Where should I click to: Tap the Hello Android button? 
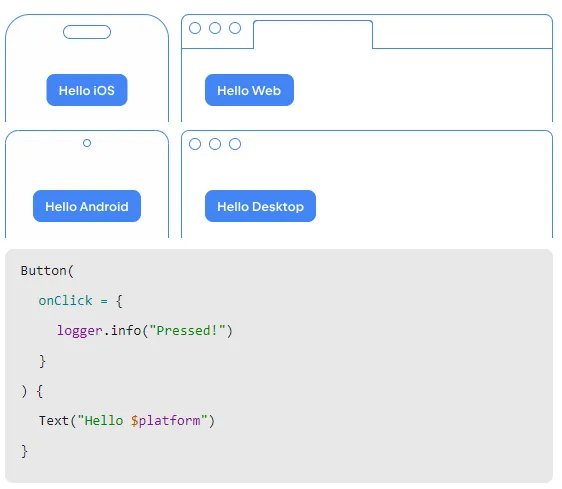(x=87, y=206)
